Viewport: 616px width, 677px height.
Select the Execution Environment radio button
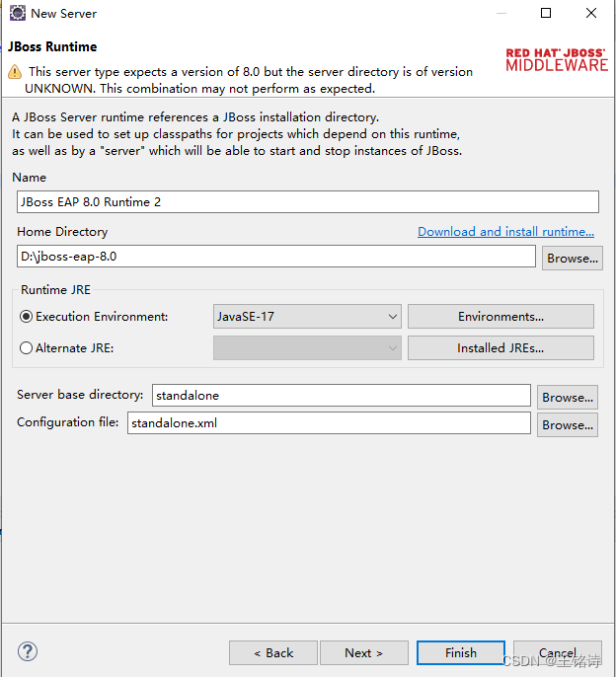click(x=26, y=317)
